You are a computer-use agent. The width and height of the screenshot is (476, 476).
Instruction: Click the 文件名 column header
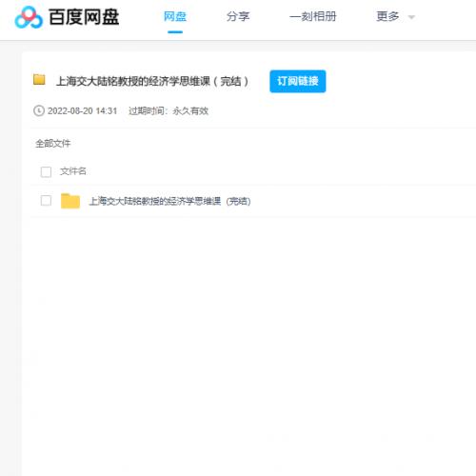pos(73,171)
